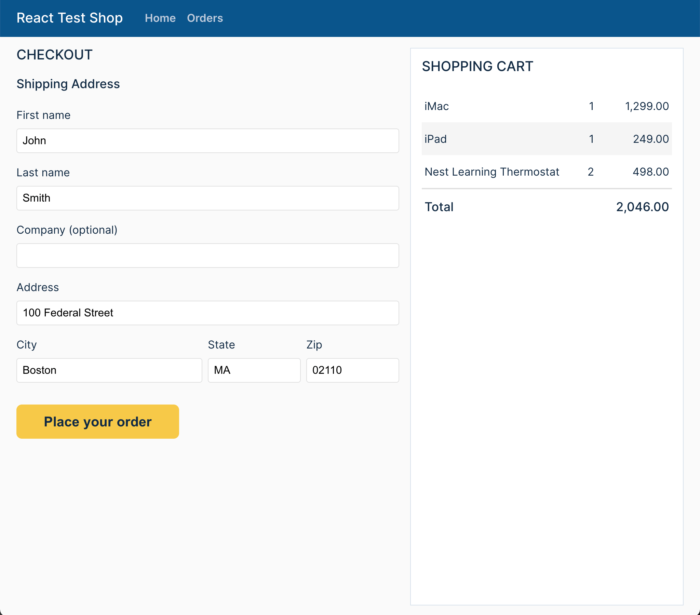Image resolution: width=700 pixels, height=615 pixels.
Task: Click the Total amount 2,046.00
Action: click(x=642, y=207)
